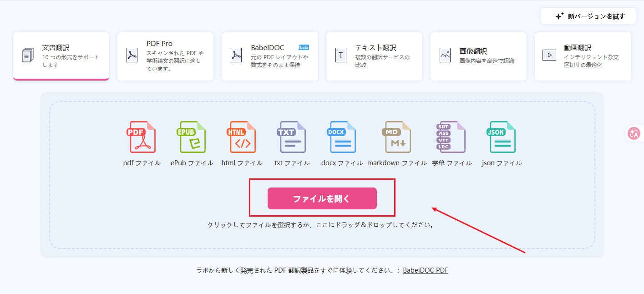Click the 'クリックしてファイルを選択するか' drag-and-drop hint text
Image resolution: width=644 pixels, height=294 pixels.
pos(320,225)
